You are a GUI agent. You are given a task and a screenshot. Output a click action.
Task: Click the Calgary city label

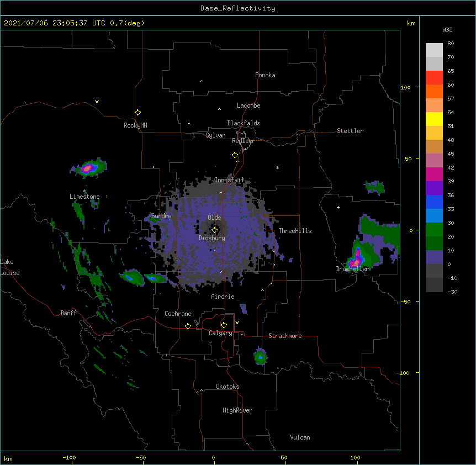(220, 333)
